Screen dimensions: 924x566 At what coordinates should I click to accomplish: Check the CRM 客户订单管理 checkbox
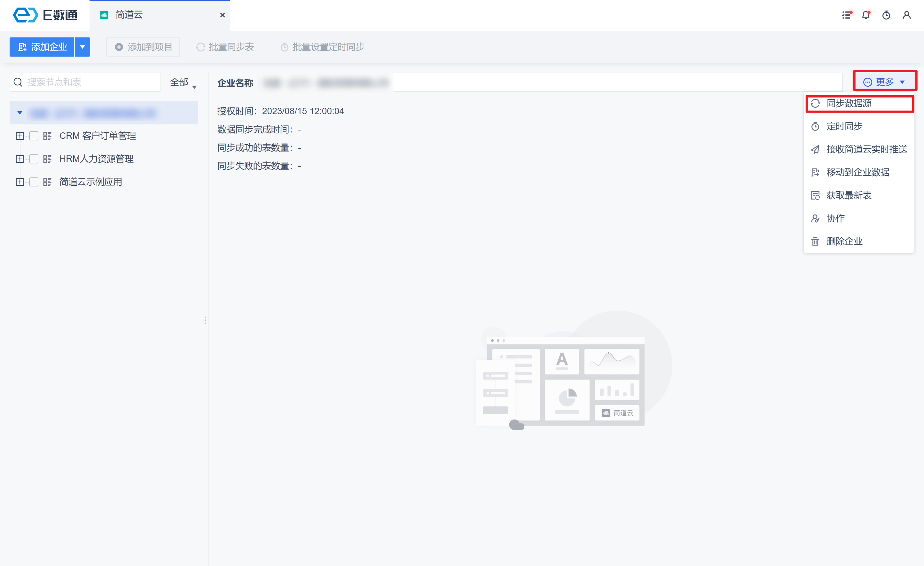click(34, 136)
